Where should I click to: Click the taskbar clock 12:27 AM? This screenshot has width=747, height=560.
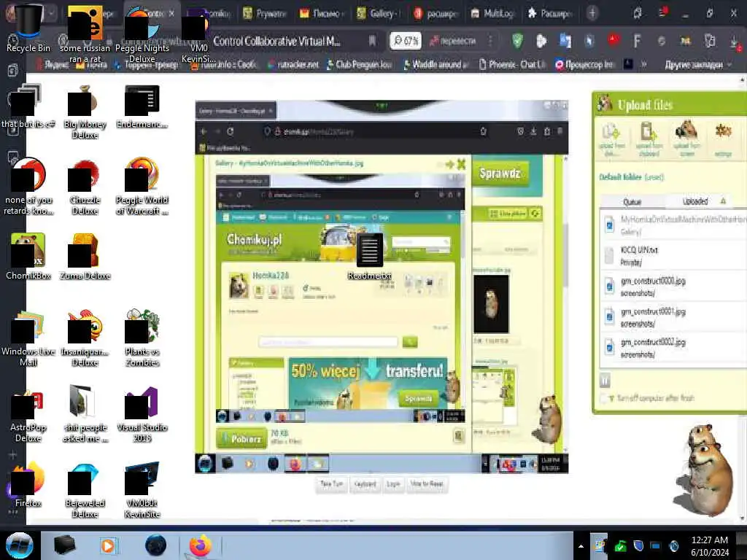coord(710,545)
